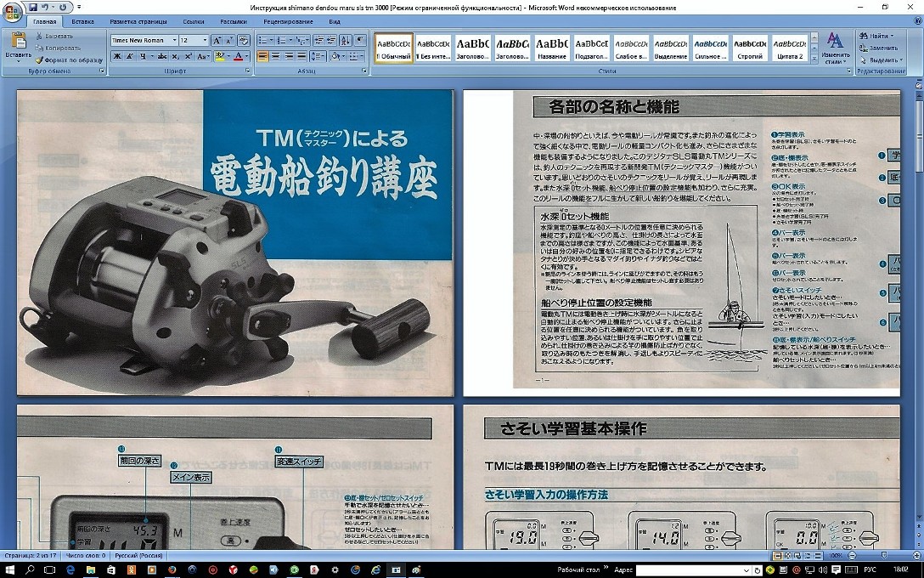Zoom out with minus button
The width and height of the screenshot is (924, 578).
click(x=852, y=556)
